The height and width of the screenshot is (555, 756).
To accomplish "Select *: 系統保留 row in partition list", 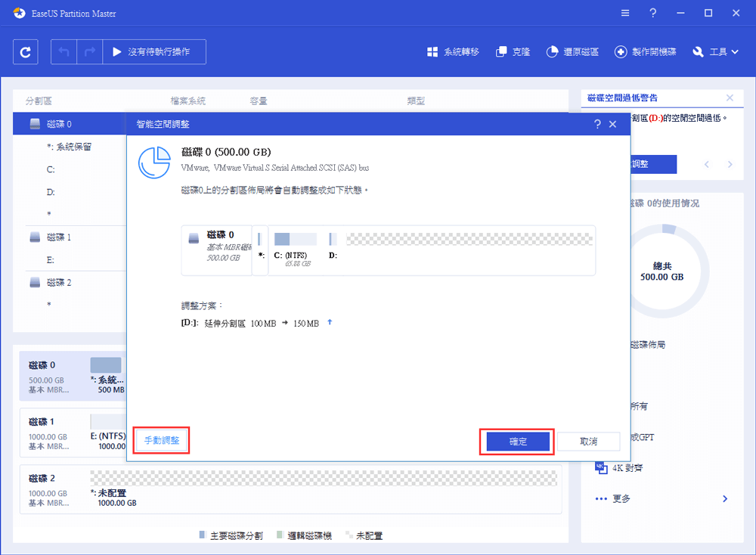I will [x=70, y=147].
